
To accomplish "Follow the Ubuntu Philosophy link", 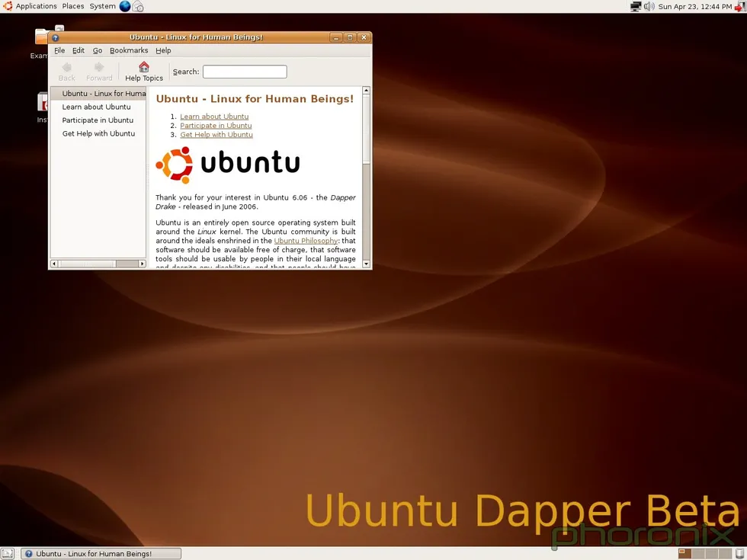I will tap(306, 241).
